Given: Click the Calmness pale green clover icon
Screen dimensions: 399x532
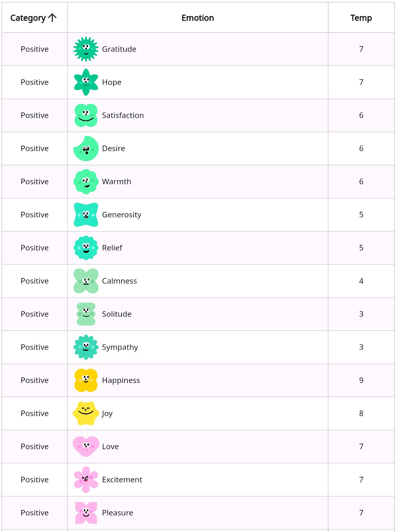Looking at the screenshot, I should coord(86,281).
